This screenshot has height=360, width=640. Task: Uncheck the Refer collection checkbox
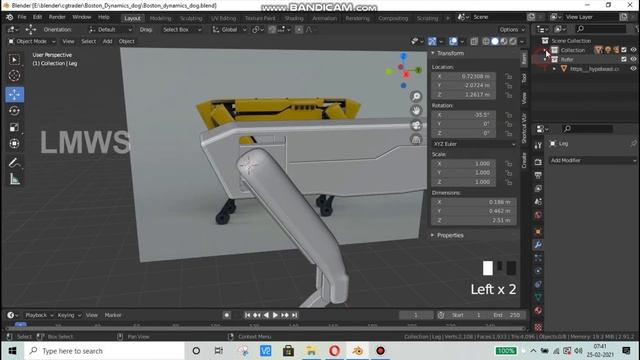pyautogui.click(x=624, y=59)
